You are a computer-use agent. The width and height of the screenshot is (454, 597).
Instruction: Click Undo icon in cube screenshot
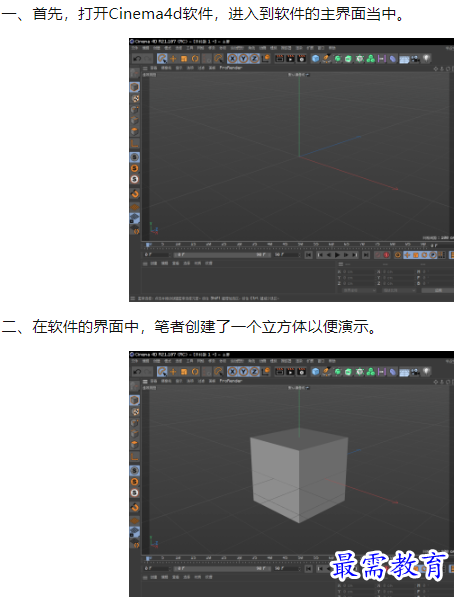137,372
